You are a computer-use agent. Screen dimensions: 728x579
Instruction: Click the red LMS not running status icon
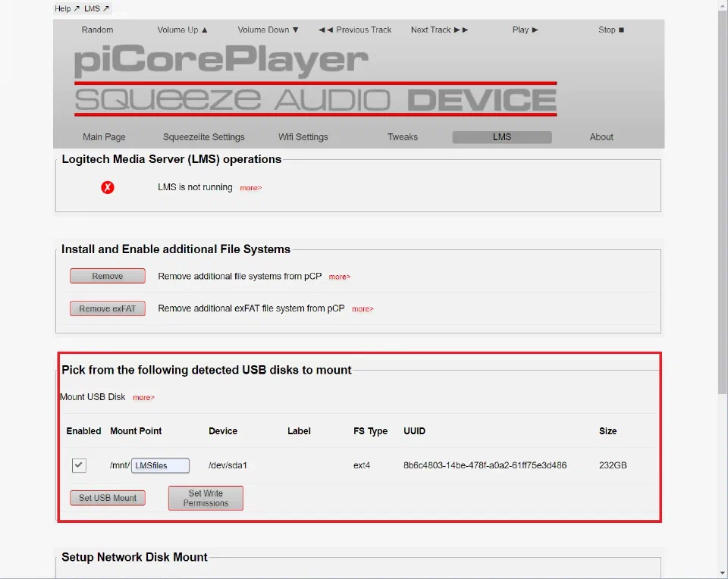click(108, 187)
